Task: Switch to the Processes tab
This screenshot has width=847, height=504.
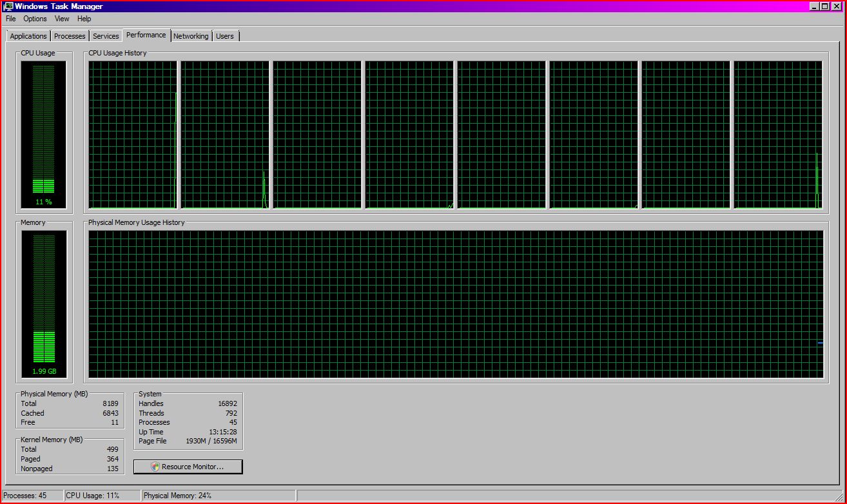Action: [x=70, y=36]
